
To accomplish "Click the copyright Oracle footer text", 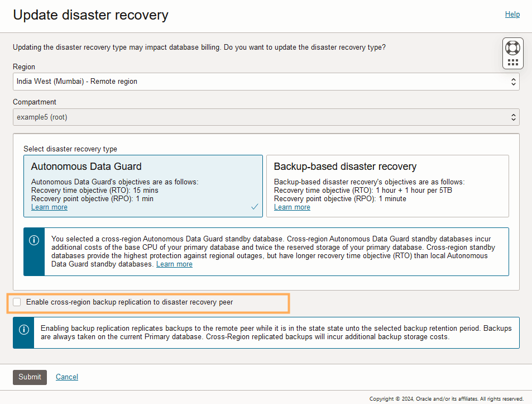I will [447, 399].
